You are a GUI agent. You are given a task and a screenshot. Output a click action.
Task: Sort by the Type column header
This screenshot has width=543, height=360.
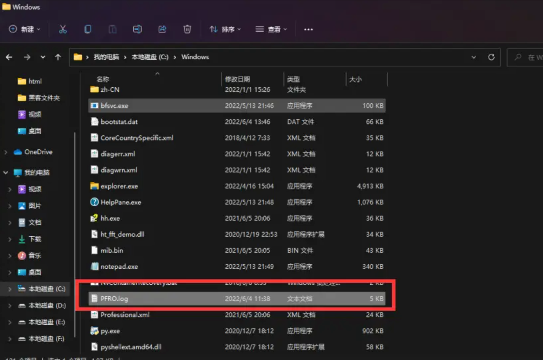pyautogui.click(x=293, y=79)
